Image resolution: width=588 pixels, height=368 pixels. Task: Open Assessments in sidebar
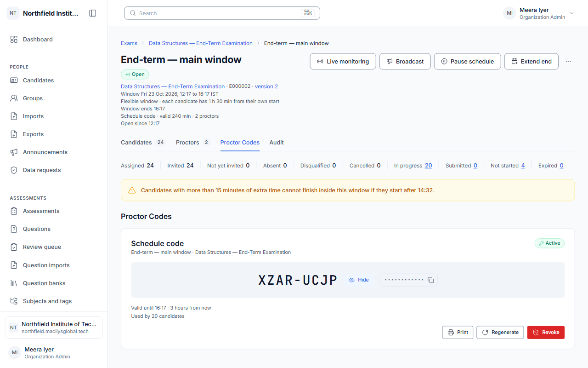(54, 211)
